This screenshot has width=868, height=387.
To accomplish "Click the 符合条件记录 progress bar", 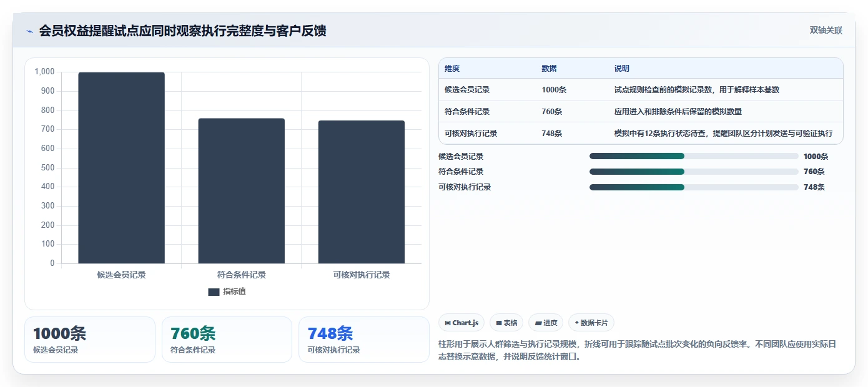I will tap(694, 172).
